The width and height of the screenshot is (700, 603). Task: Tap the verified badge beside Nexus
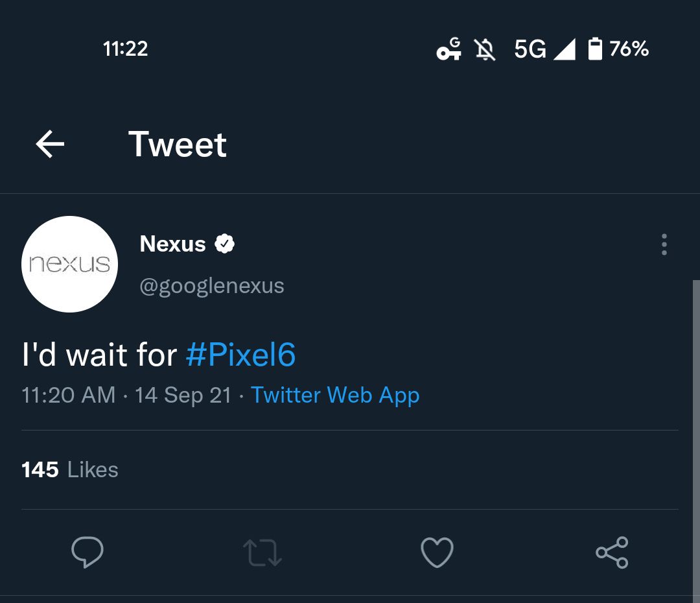tap(224, 244)
